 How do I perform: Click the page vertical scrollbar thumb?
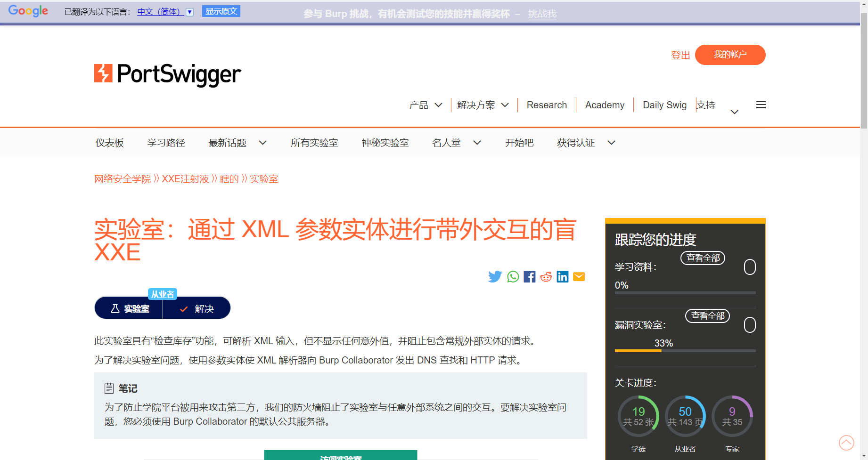pyautogui.click(x=864, y=71)
